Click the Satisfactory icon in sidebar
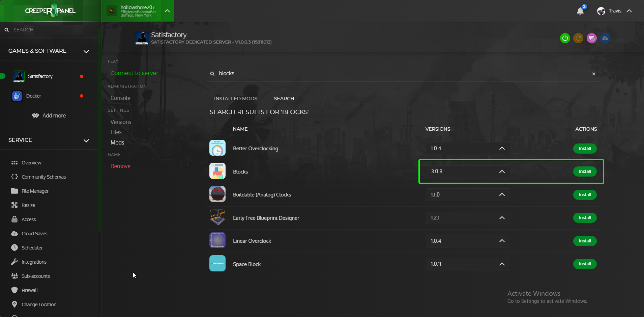The height and width of the screenshot is (317, 644). 19,76
